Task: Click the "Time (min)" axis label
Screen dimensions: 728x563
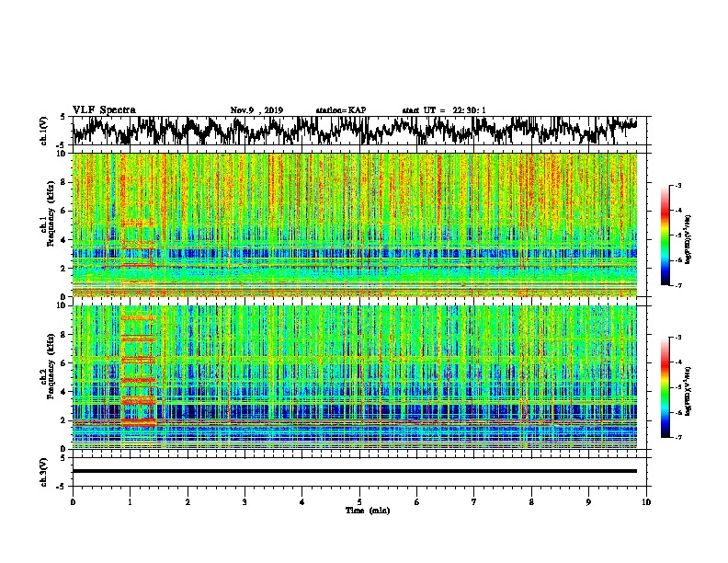Action: coord(368,511)
